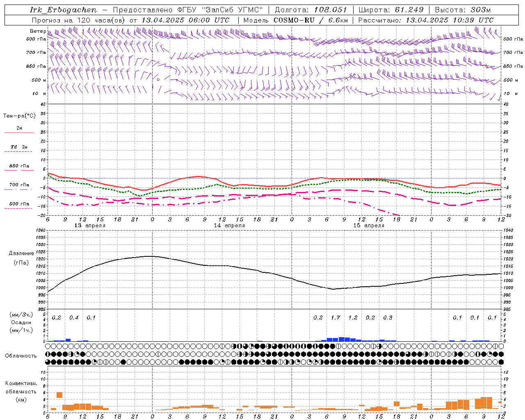Click the "Конвективн." convective cloud label
The width and height of the screenshot is (525, 420).
point(21,383)
